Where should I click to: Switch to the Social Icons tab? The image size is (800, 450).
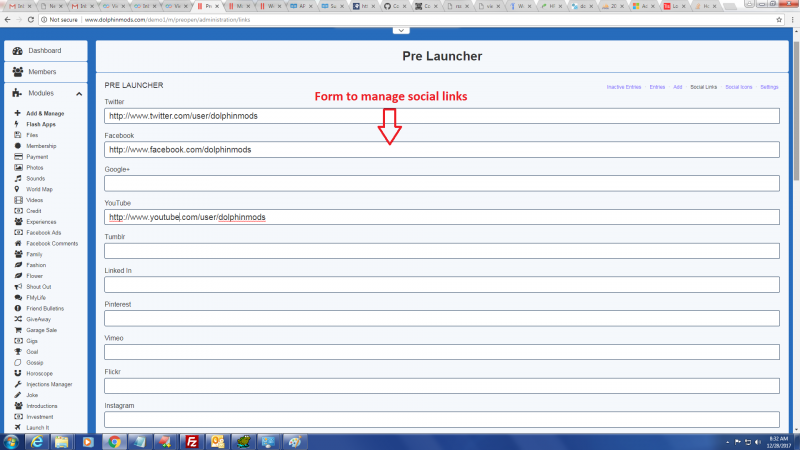coord(739,87)
